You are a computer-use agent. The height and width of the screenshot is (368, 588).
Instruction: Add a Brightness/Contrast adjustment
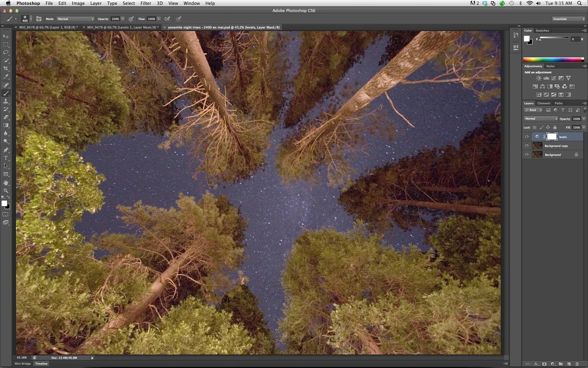pyautogui.click(x=539, y=78)
